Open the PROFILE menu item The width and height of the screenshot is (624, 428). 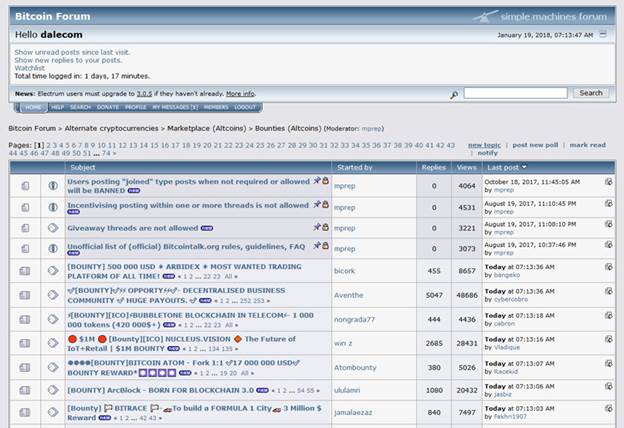point(136,107)
